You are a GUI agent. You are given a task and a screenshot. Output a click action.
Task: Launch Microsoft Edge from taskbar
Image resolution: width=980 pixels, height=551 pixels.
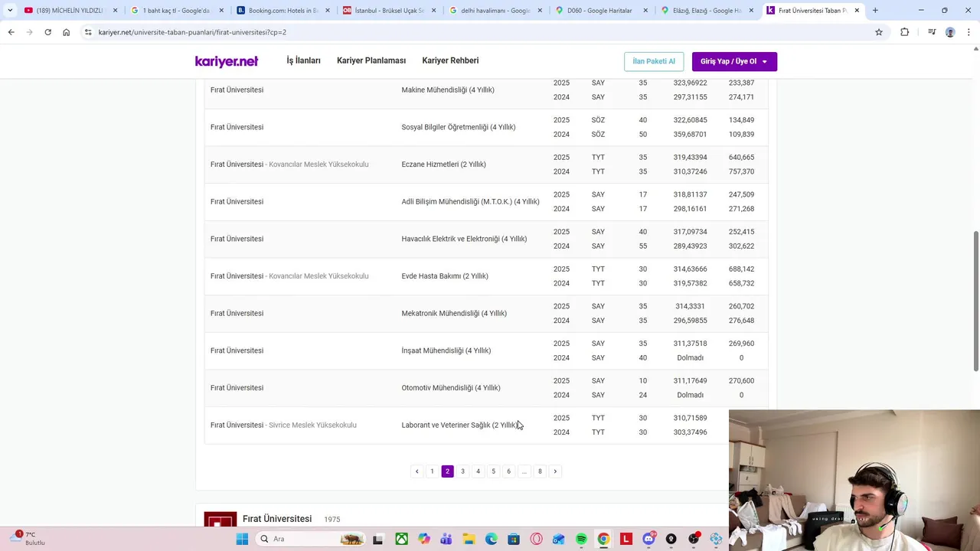[491, 539]
